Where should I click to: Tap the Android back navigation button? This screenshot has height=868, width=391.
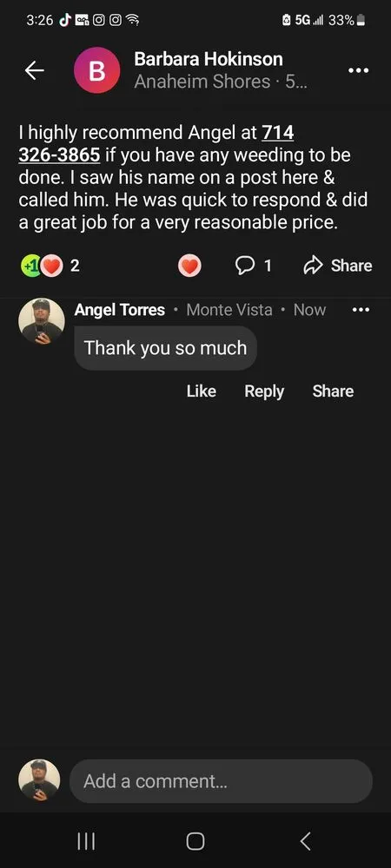coord(305,841)
